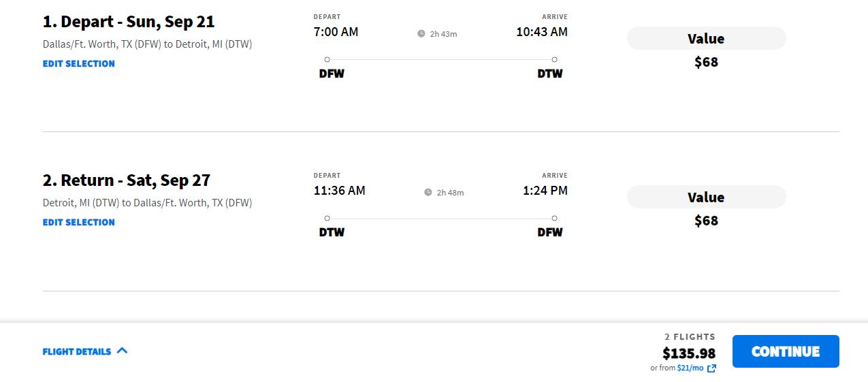Click the 2. Return - Sat, Sep 27 heading
Screen dimensions: 868x382
(x=127, y=180)
